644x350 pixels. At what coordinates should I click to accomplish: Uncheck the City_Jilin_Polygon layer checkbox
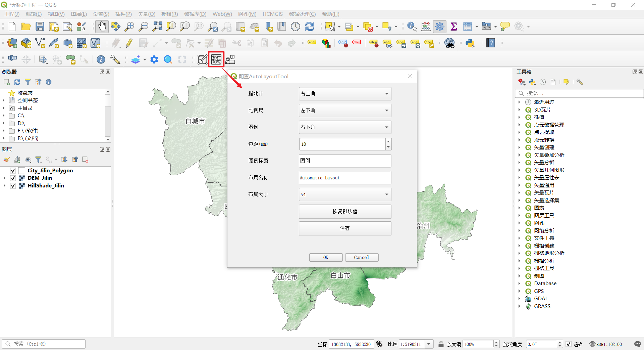[x=13, y=171]
